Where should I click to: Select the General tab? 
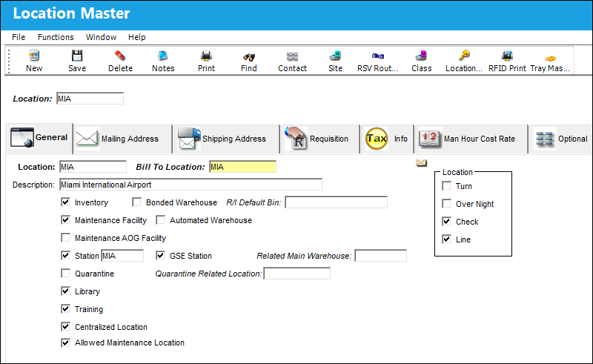tap(39, 138)
